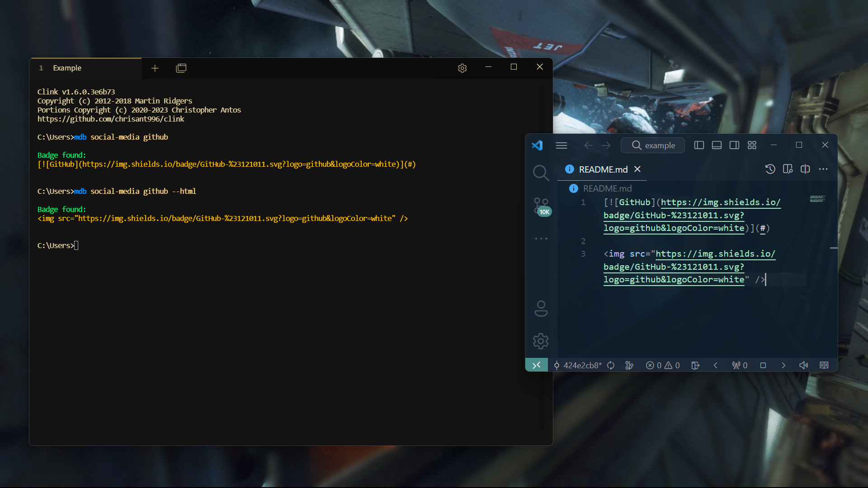Click the broadcast ports icon showing 0
This screenshot has width=868, height=488.
[740, 365]
